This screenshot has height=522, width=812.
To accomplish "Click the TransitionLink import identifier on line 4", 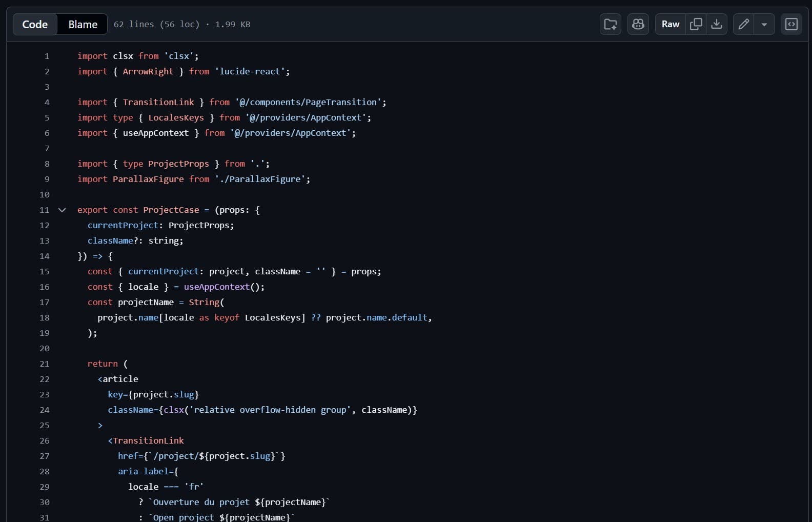I will (158, 102).
